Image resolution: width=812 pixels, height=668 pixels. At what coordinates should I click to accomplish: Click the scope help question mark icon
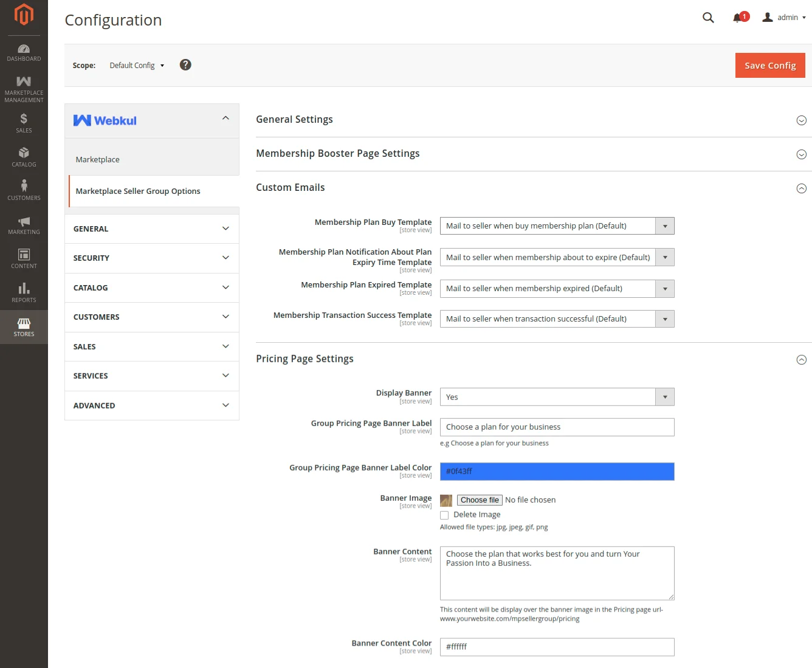(185, 64)
